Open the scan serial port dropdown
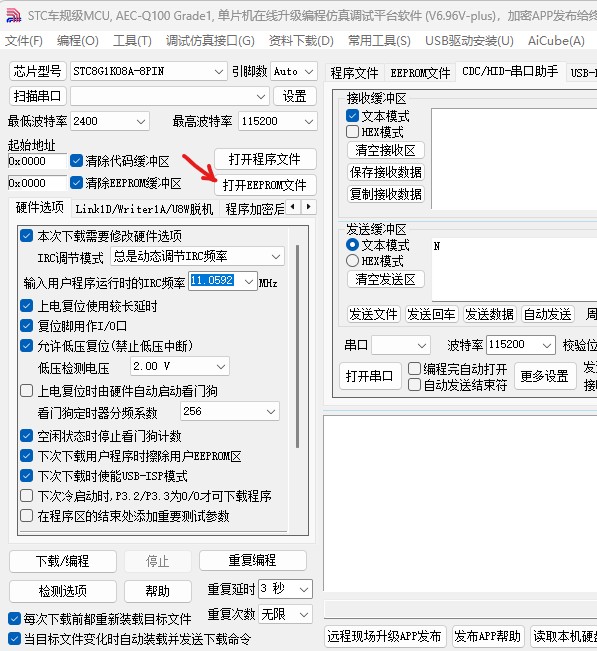 [261, 97]
